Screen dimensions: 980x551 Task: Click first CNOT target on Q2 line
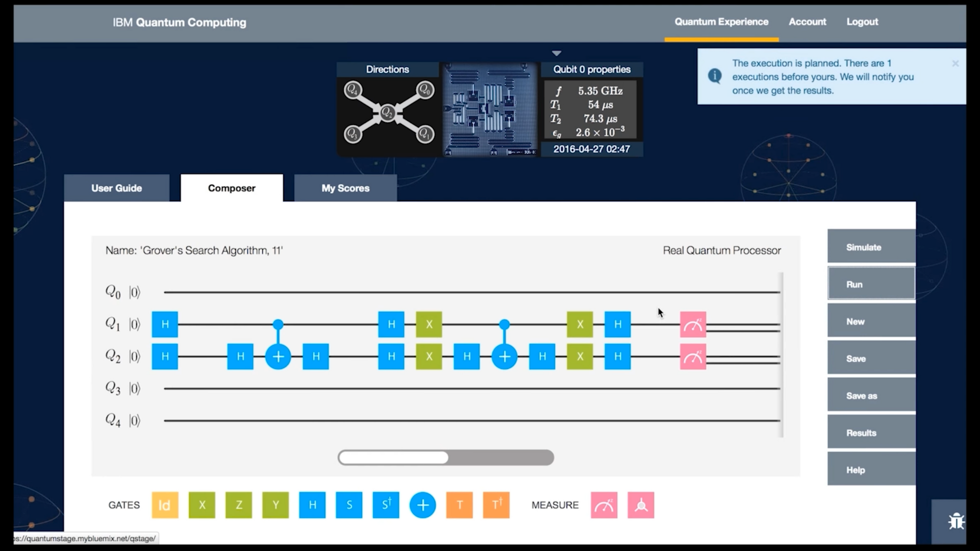(278, 356)
